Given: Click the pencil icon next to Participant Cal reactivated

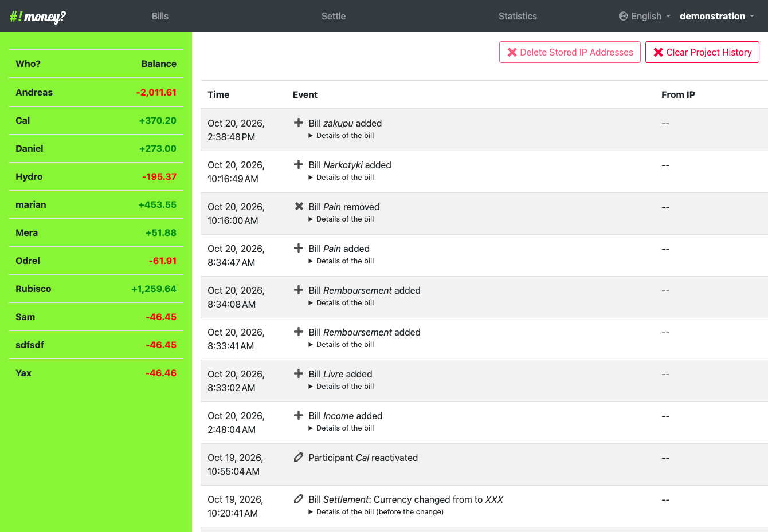Looking at the screenshot, I should click(299, 457).
